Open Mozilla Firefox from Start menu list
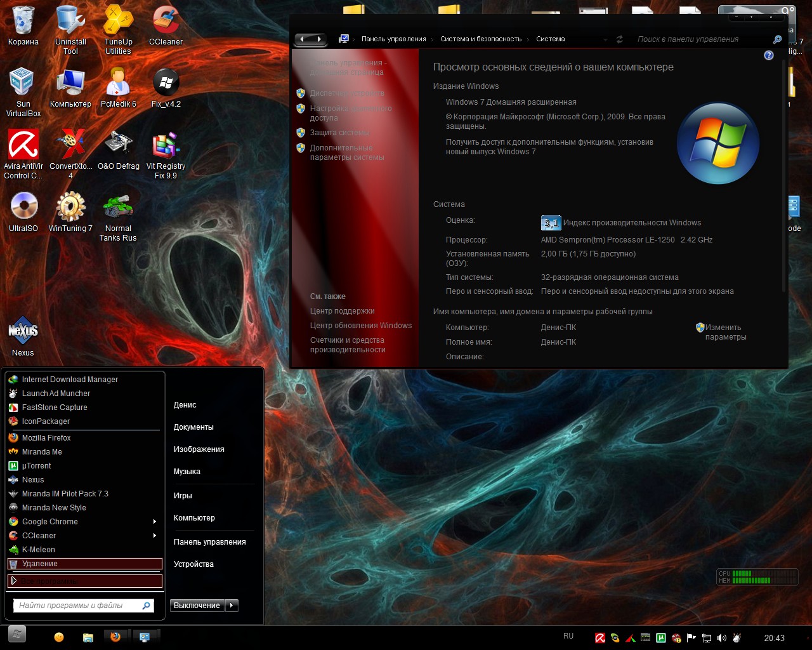812x650 pixels. (x=85, y=438)
